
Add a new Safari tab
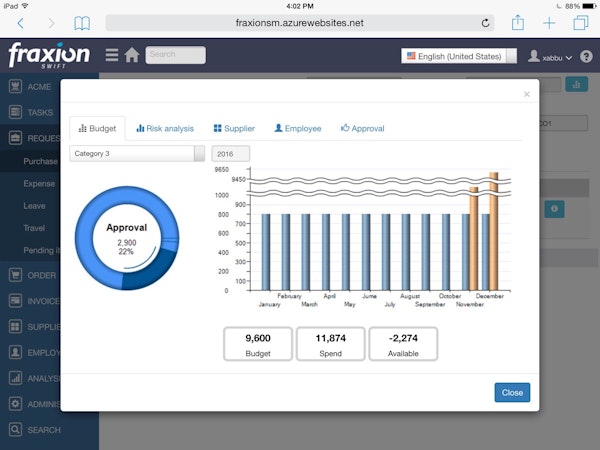coord(548,22)
